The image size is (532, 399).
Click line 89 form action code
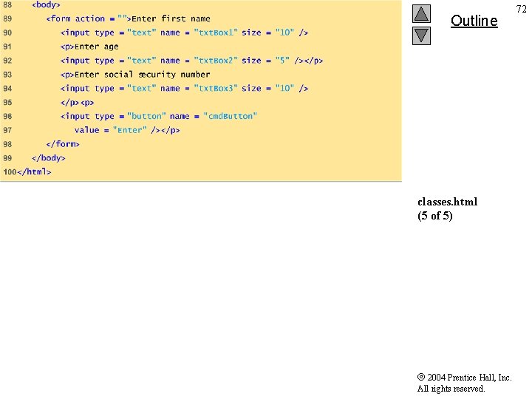tap(129, 18)
